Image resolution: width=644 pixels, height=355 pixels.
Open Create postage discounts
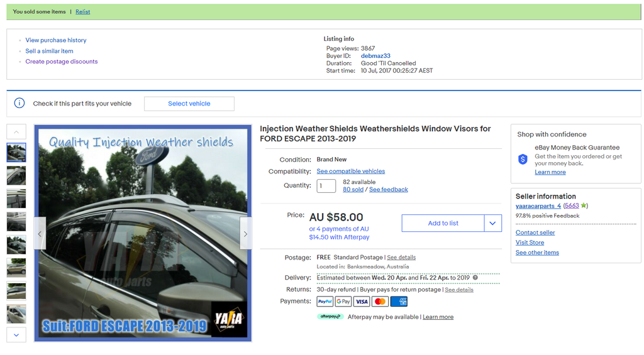point(62,62)
